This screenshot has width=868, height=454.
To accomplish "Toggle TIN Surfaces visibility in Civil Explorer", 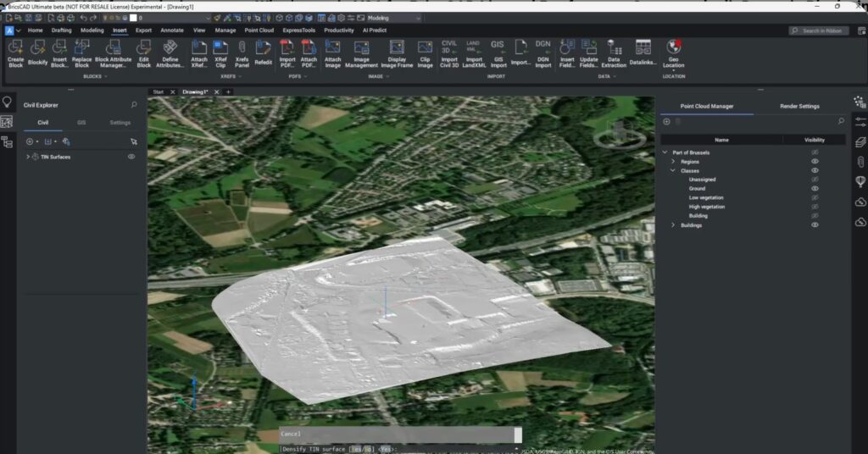I will (x=131, y=157).
